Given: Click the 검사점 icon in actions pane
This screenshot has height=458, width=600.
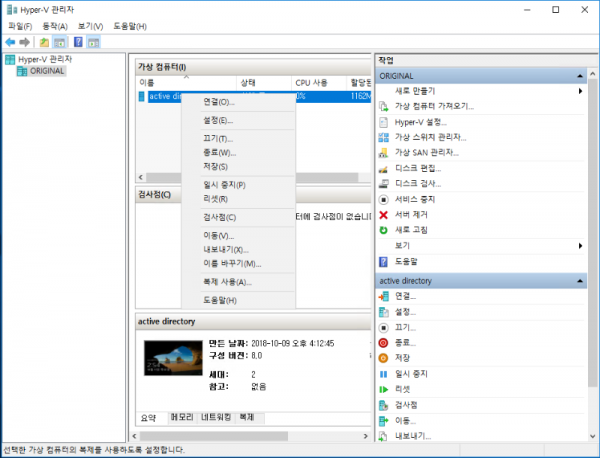Looking at the screenshot, I should click(383, 405).
